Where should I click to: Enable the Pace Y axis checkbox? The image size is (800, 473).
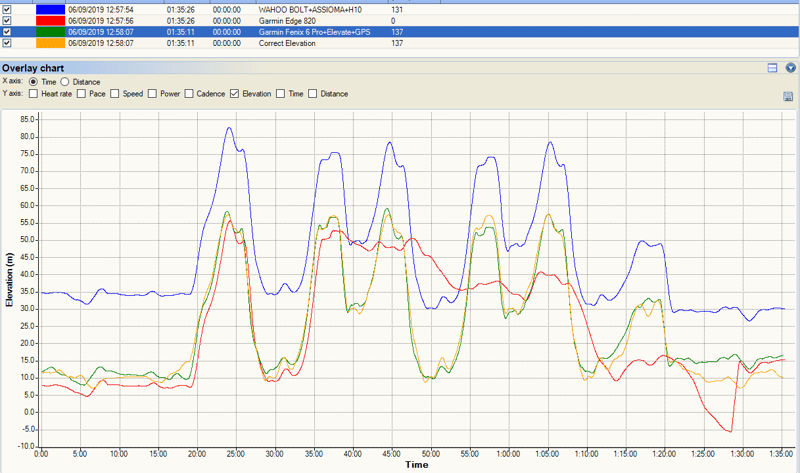[x=82, y=94]
